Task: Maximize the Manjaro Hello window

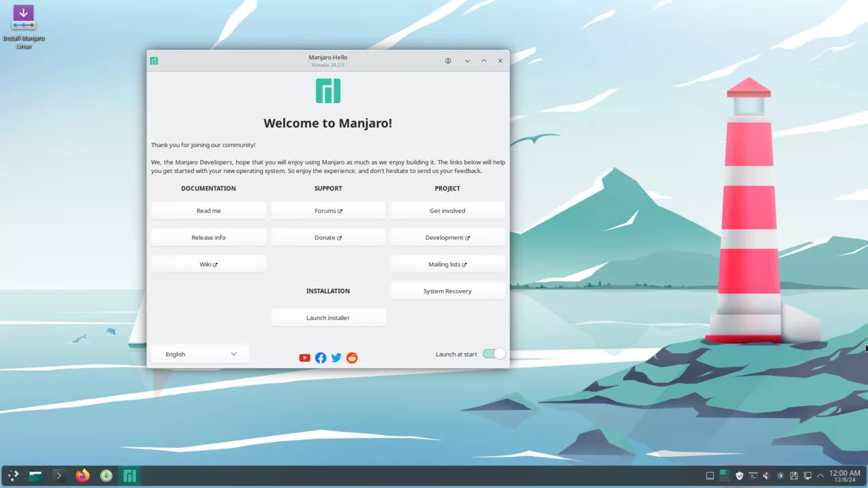Action: click(484, 61)
